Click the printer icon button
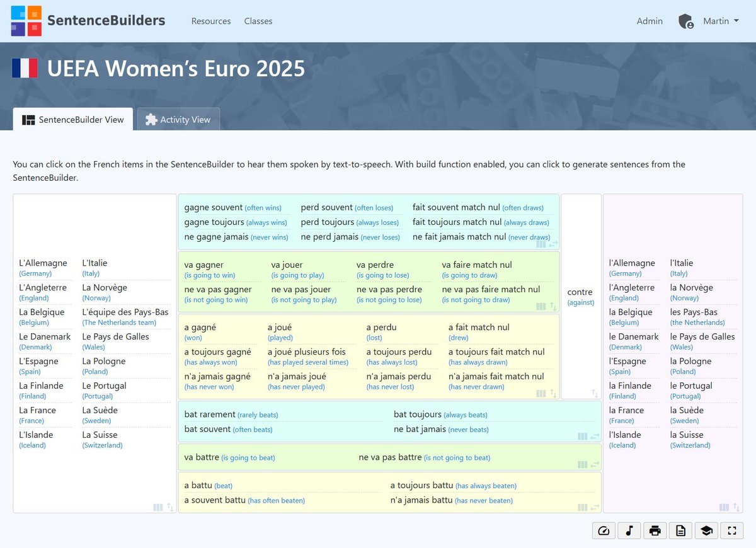Viewport: 756px width, 548px height. pyautogui.click(x=655, y=531)
